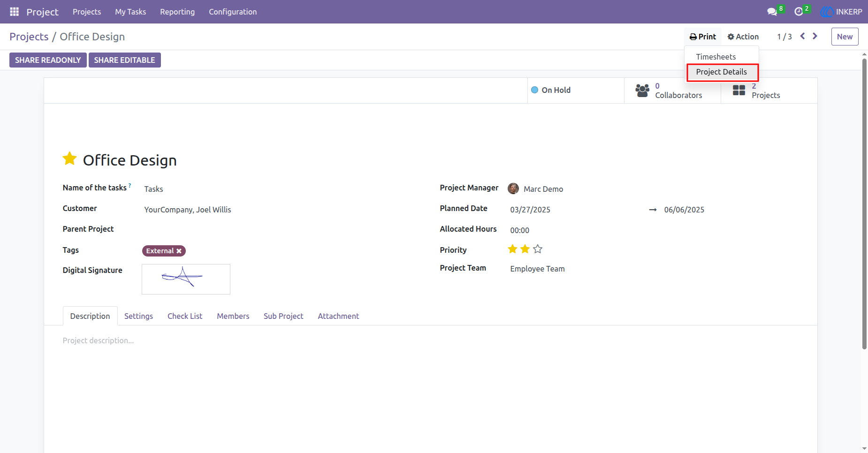
Task: Switch to the Description tab
Action: click(90, 316)
